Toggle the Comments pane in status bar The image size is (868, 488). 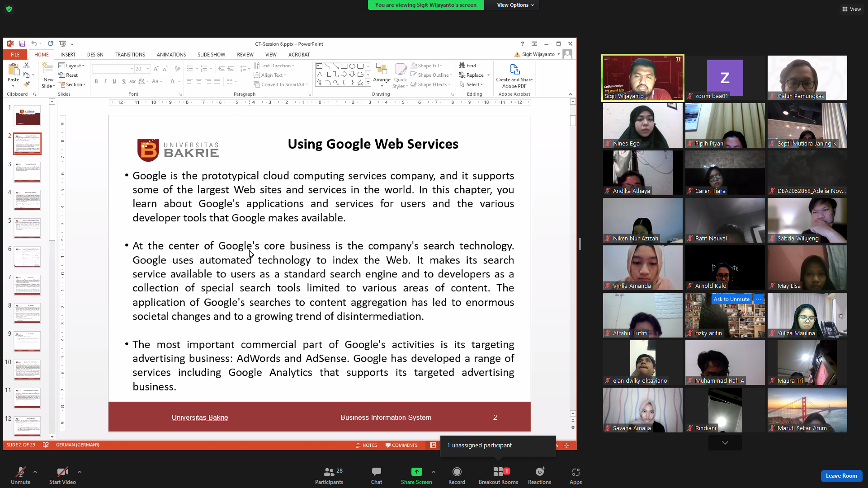coord(401,445)
